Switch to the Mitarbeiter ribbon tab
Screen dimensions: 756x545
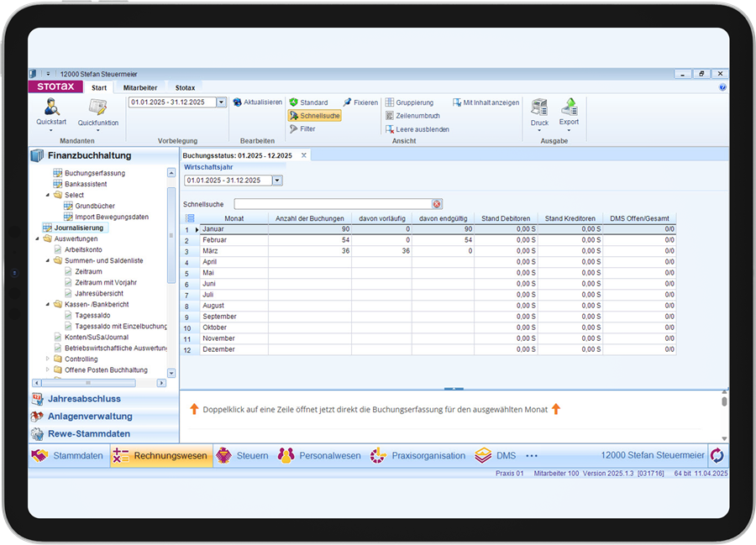click(140, 87)
